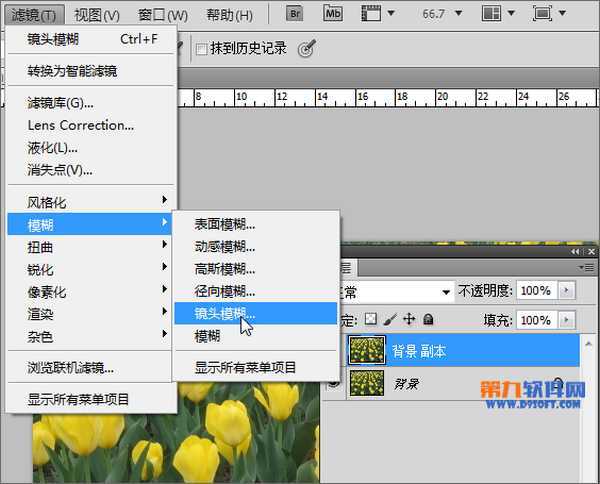Viewport: 600px width, 484px height.
Task: Click the lock all padlock icon
Action: (x=428, y=320)
